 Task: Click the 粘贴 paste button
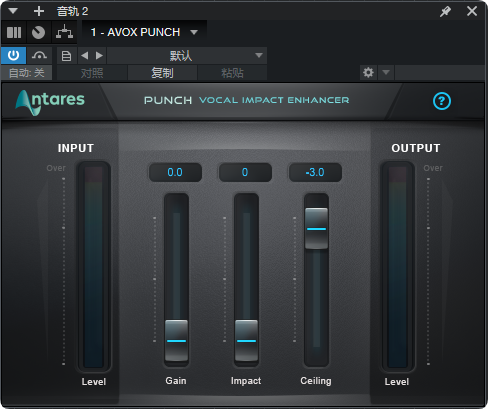[x=232, y=73]
